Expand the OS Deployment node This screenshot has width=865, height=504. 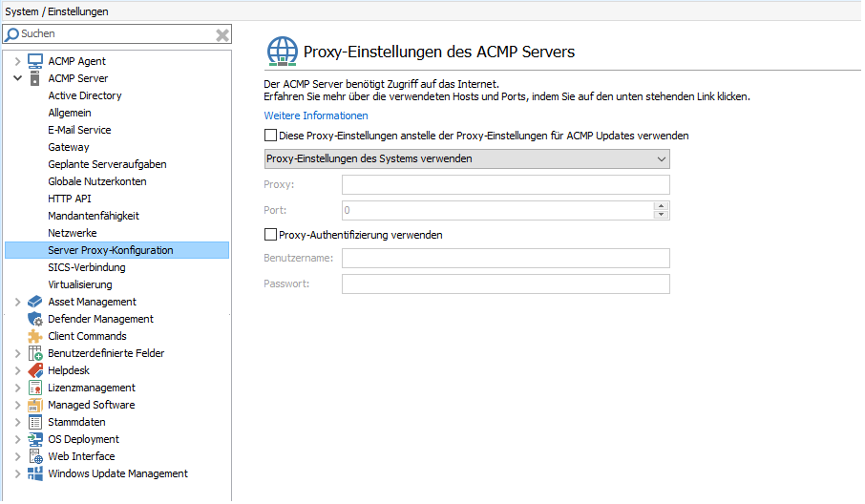coord(17,439)
